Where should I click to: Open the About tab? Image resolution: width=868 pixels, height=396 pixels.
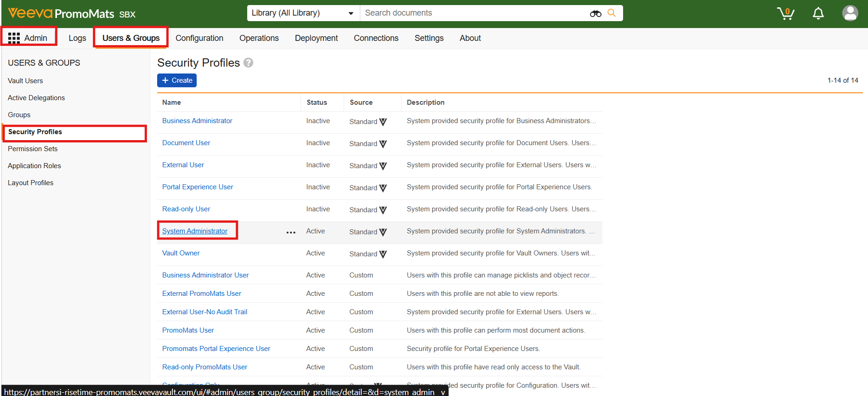pyautogui.click(x=470, y=38)
